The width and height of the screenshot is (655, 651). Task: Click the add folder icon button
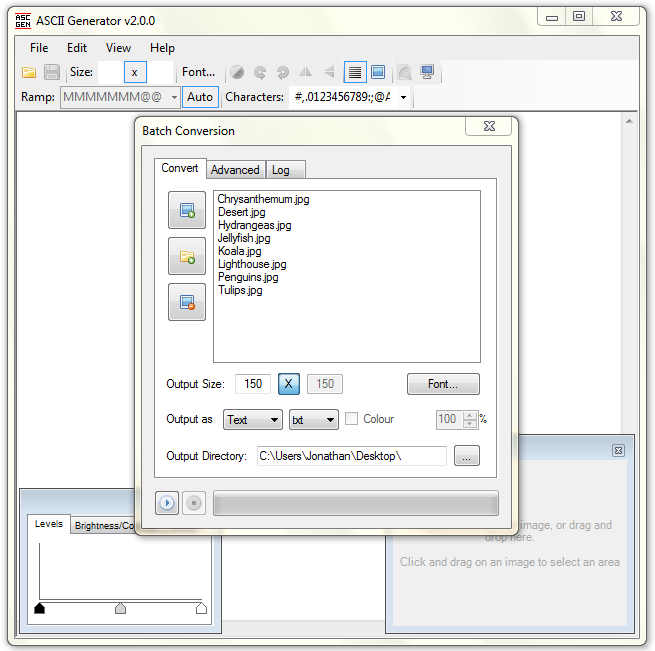187,256
